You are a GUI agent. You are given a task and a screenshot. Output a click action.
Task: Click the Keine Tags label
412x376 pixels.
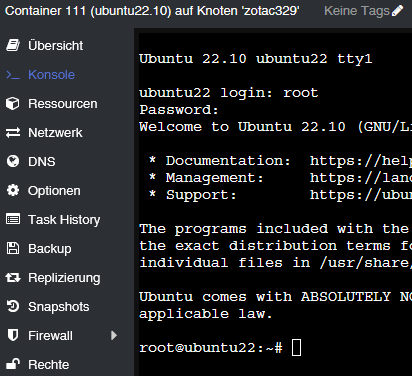pyautogui.click(x=357, y=11)
